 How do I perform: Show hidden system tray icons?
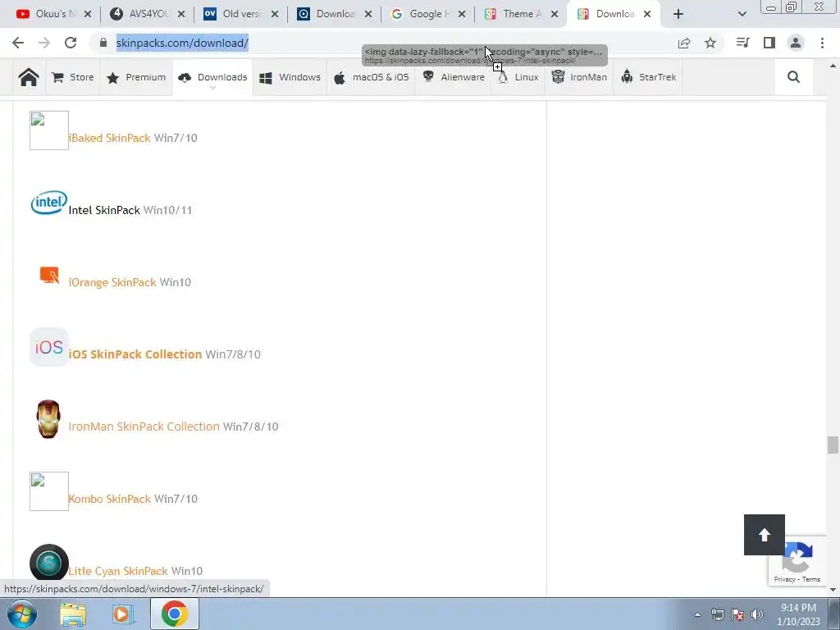[x=697, y=615]
